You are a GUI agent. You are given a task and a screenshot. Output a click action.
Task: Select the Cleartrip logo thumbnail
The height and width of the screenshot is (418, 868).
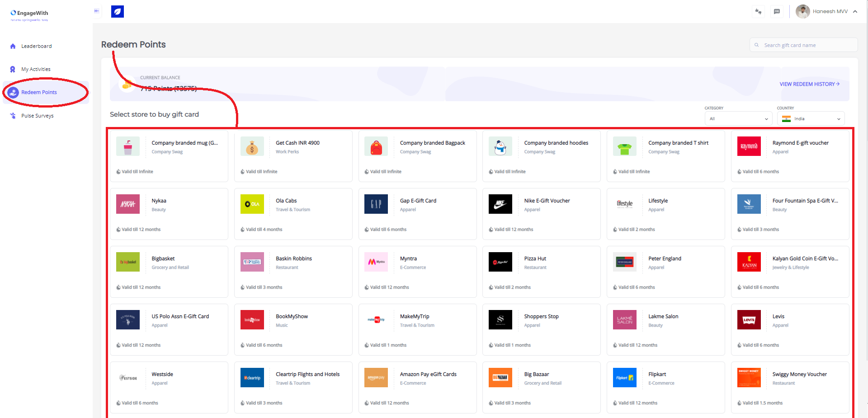coord(252,378)
